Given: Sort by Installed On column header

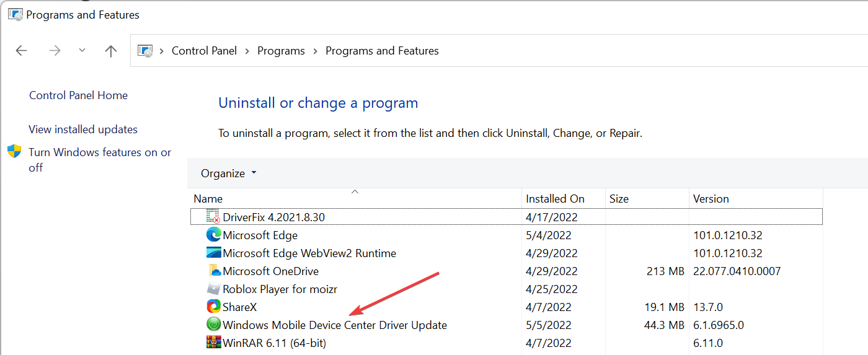Looking at the screenshot, I should [563, 199].
